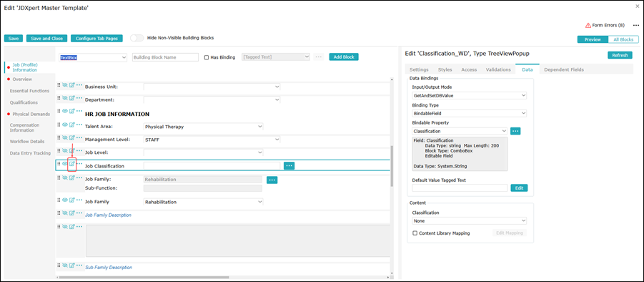Open the Form Errors warning icon
This screenshot has height=282, width=644.
point(588,25)
